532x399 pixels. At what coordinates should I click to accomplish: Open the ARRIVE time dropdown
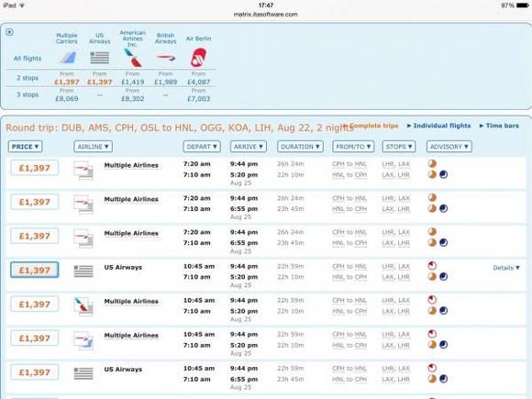tap(249, 147)
